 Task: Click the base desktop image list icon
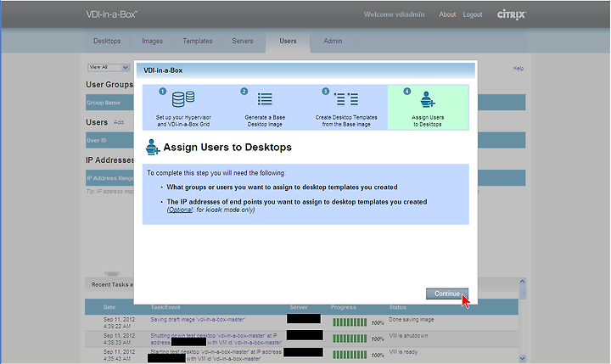pos(265,99)
